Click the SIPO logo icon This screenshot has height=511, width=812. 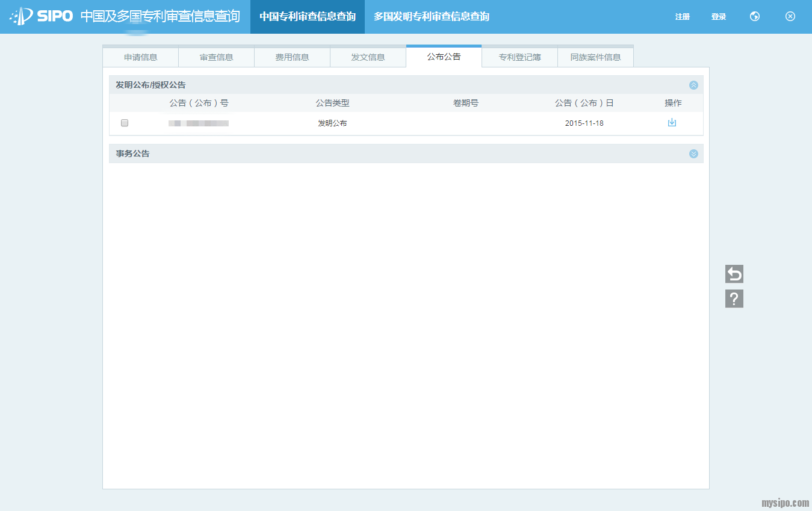(x=22, y=16)
